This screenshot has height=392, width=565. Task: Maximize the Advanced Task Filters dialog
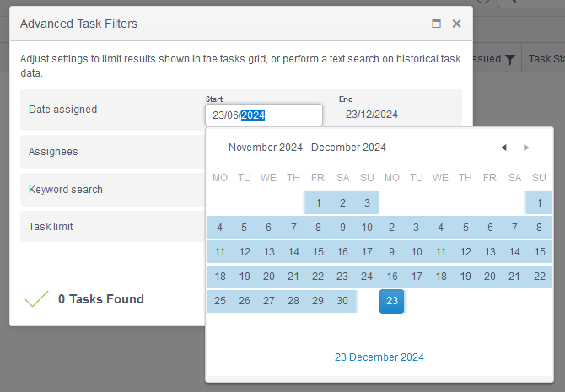[437, 24]
